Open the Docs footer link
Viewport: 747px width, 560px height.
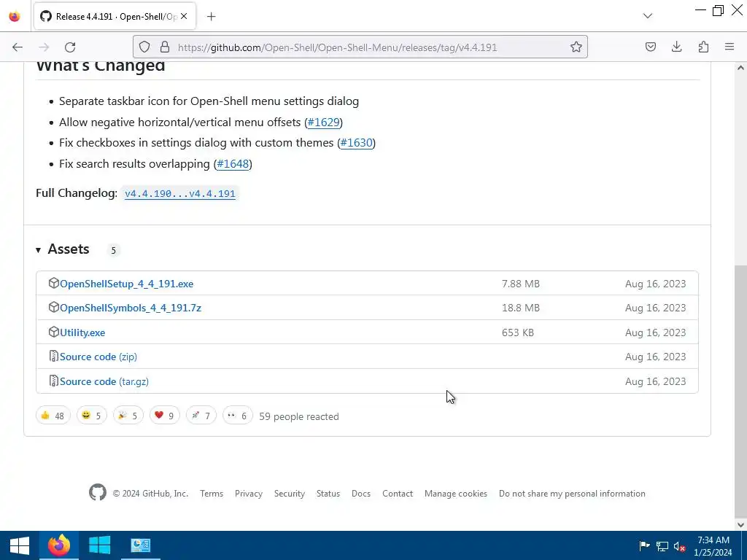(x=361, y=494)
